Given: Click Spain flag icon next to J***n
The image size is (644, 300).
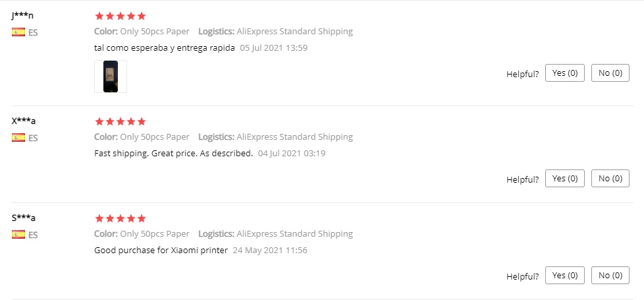Looking at the screenshot, I should (x=18, y=32).
